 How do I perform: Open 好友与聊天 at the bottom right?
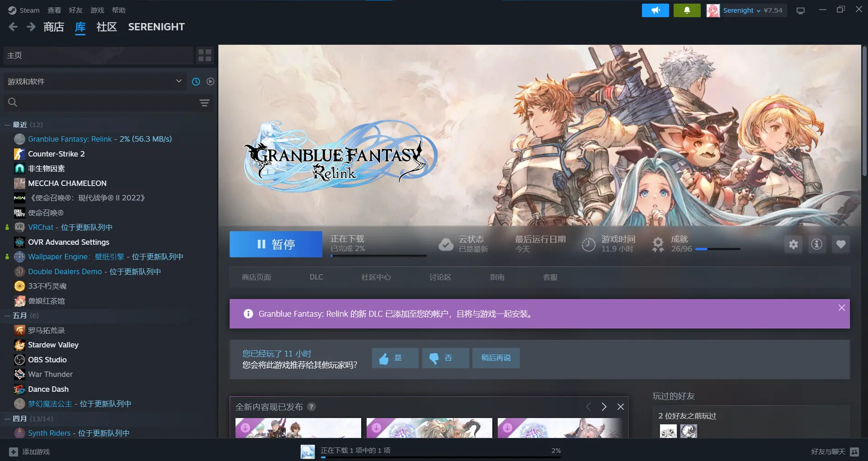click(x=828, y=451)
